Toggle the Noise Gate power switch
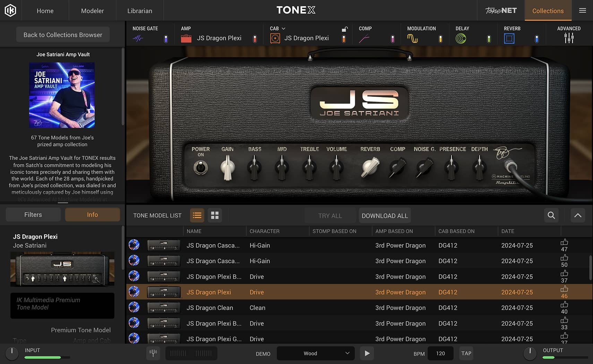Screen dimensions: 593x364 (166, 39)
